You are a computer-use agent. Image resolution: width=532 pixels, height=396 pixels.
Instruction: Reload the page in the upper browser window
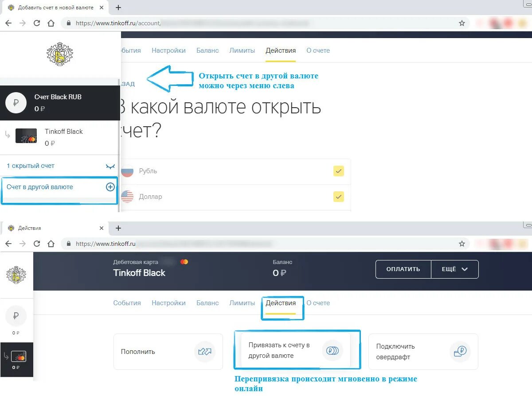click(37, 23)
